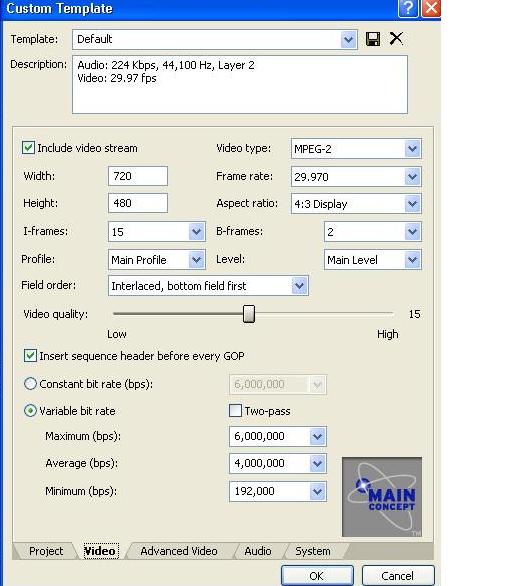Switch to the Advanced Video tab
512x586 pixels.
tap(179, 551)
